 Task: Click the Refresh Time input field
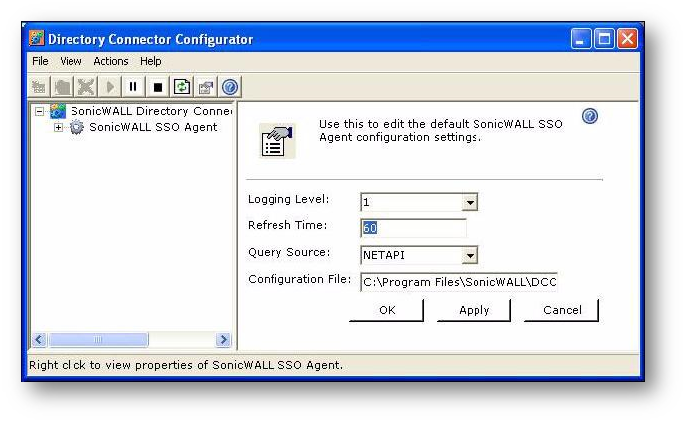[412, 228]
